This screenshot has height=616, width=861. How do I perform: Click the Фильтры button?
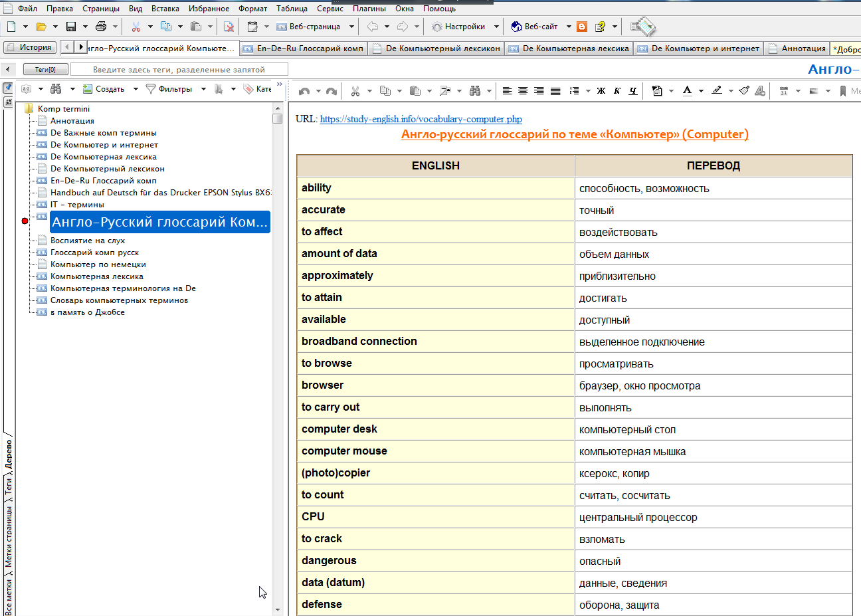[169, 89]
